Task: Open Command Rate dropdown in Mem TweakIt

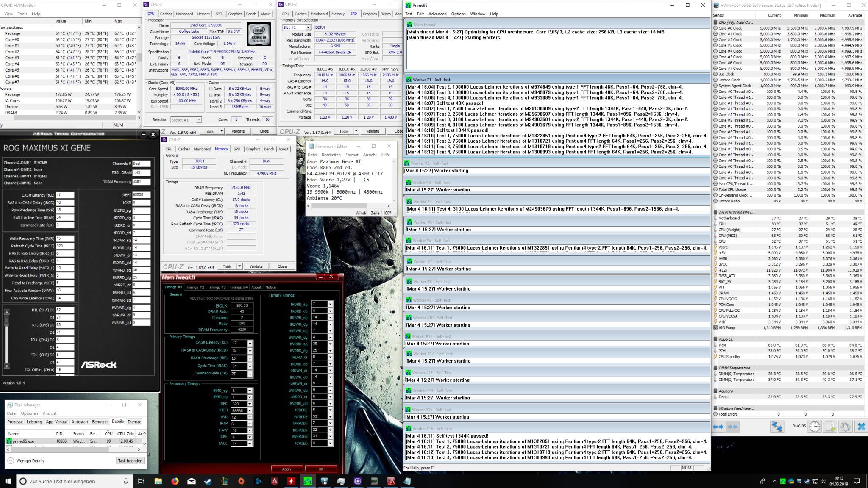Action: click(250, 374)
